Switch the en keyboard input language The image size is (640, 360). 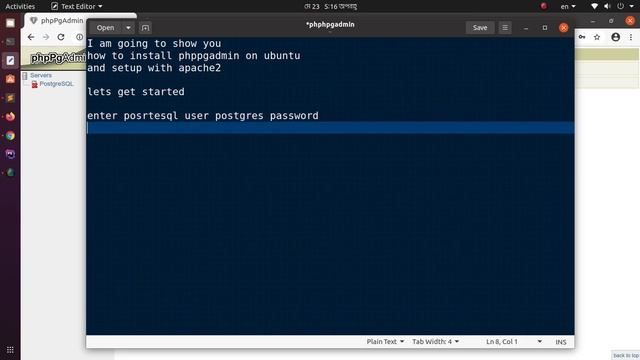point(568,7)
